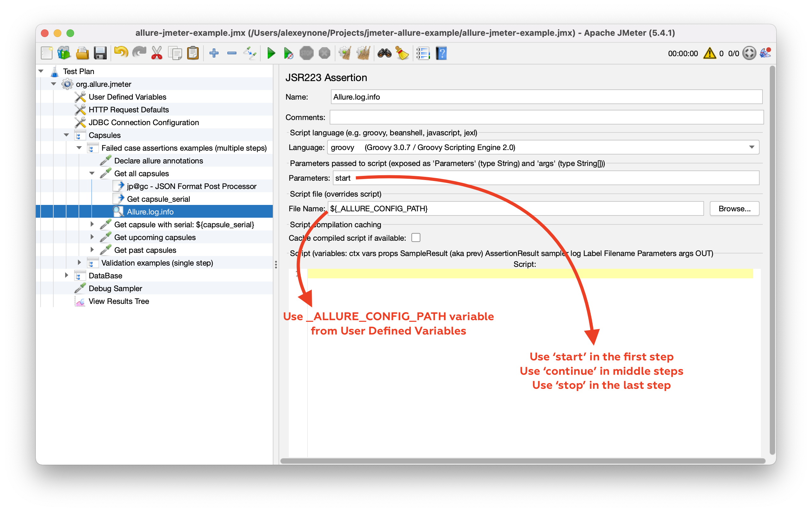Open the Templates icon in toolbar

(x=64, y=53)
